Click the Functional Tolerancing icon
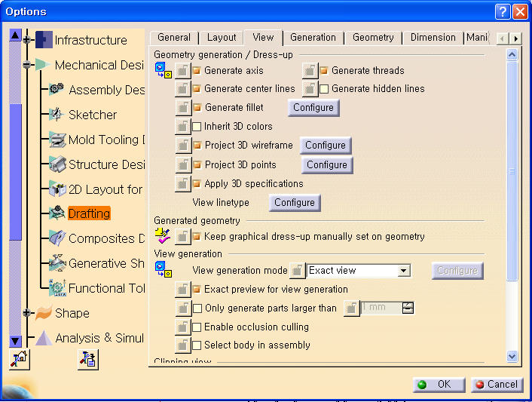 (x=57, y=288)
